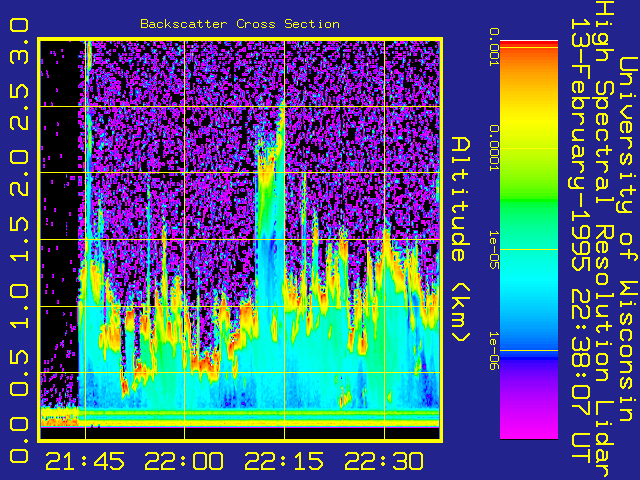Screen dimensions: 640x480
Task: Click the 'Backscatter Cross Section' plot title
Action: click(x=240, y=24)
